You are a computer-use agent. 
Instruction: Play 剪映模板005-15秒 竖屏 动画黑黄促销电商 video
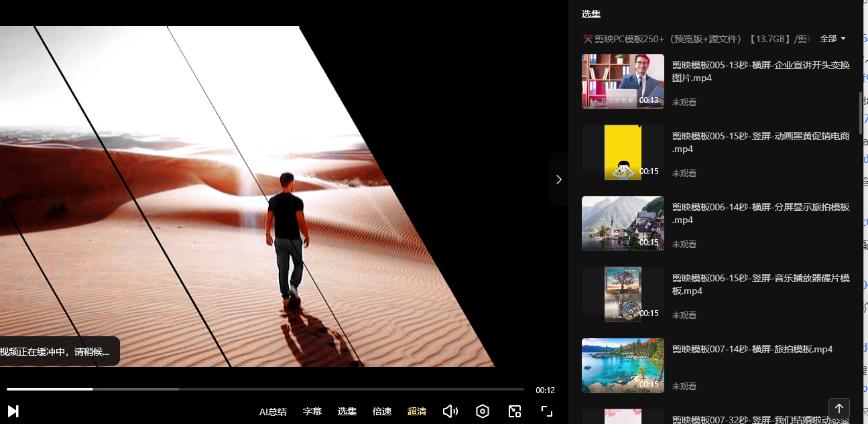761,143
